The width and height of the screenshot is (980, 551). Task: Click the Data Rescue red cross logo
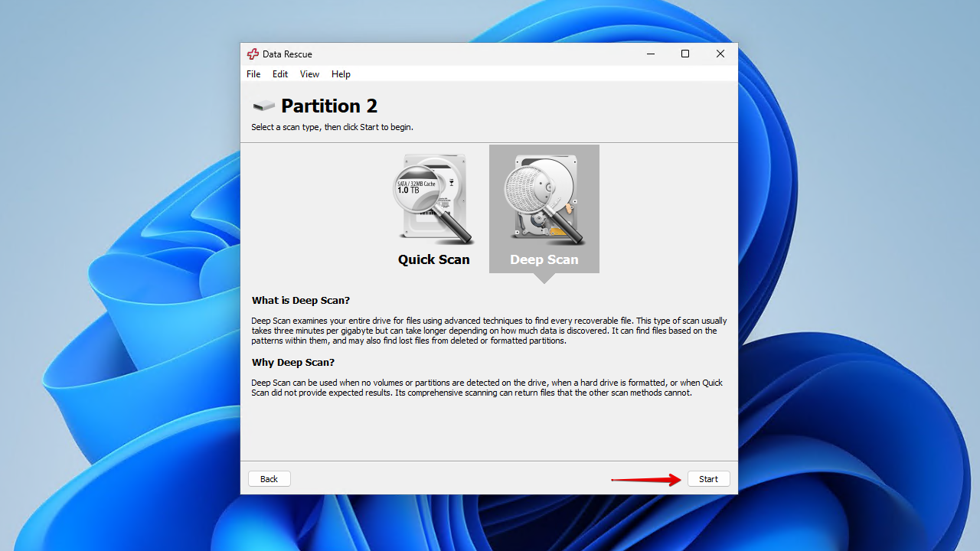click(x=253, y=54)
